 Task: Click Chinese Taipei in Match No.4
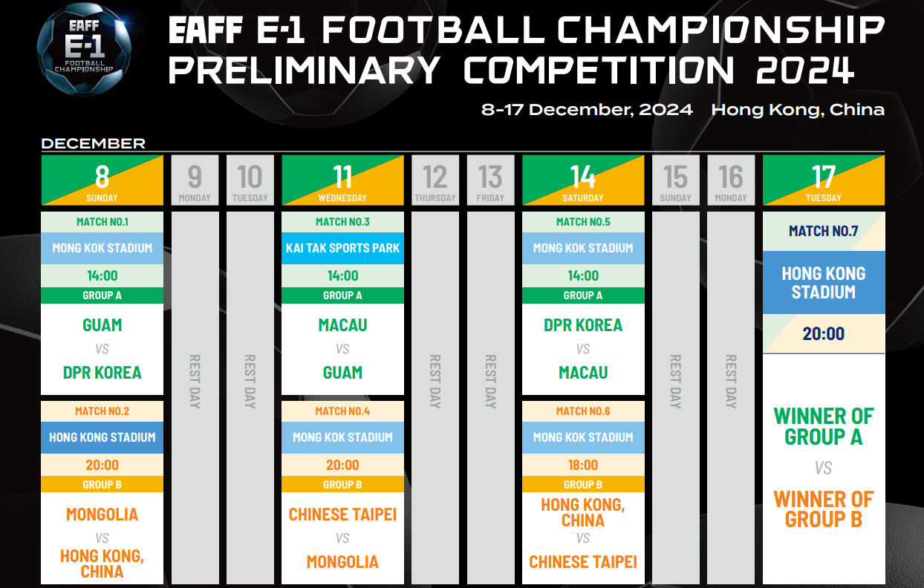click(x=342, y=514)
